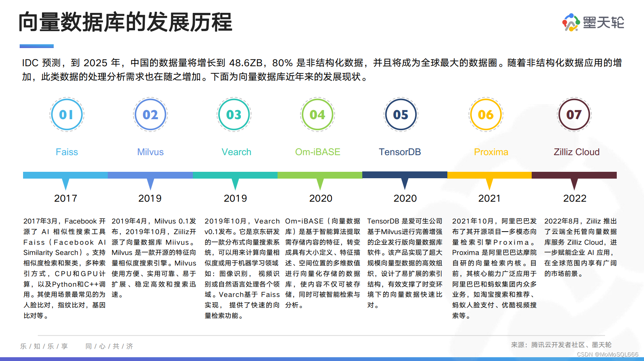
Task: Click the 05 circle badge
Action: (400, 114)
